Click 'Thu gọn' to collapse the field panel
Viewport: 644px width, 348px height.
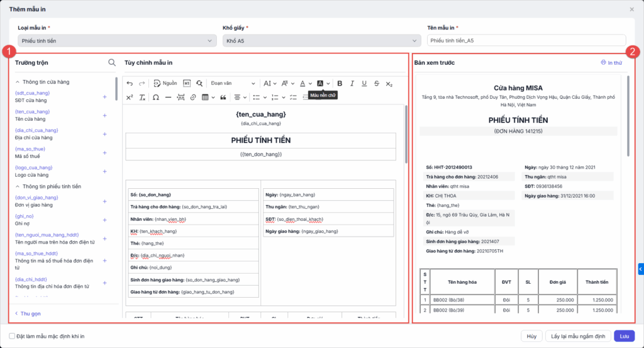(x=28, y=313)
